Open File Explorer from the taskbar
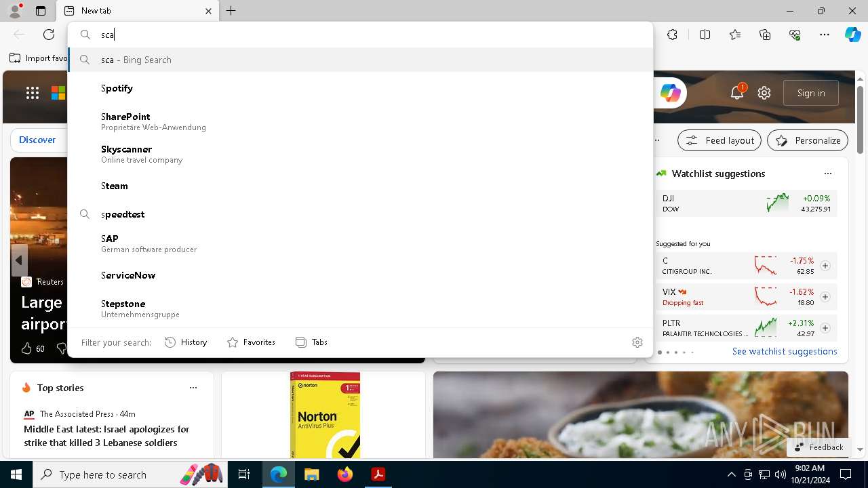Image resolution: width=868 pixels, height=488 pixels. click(x=311, y=474)
